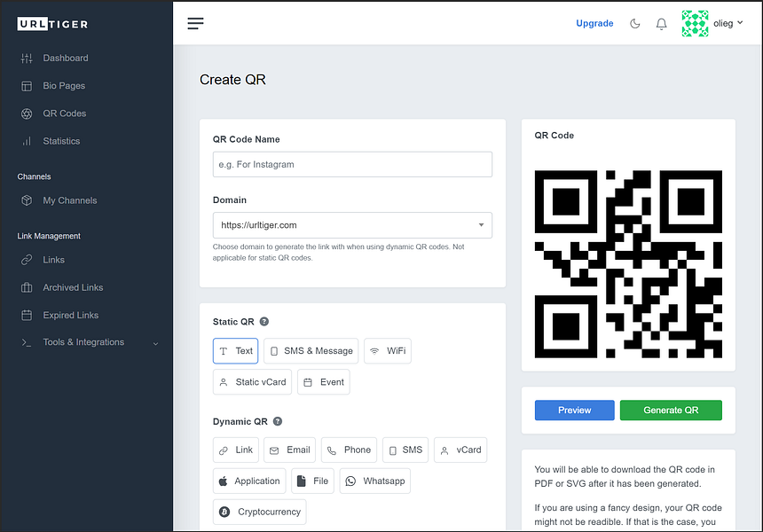
Task: Open Archived Links
Action: (x=73, y=287)
